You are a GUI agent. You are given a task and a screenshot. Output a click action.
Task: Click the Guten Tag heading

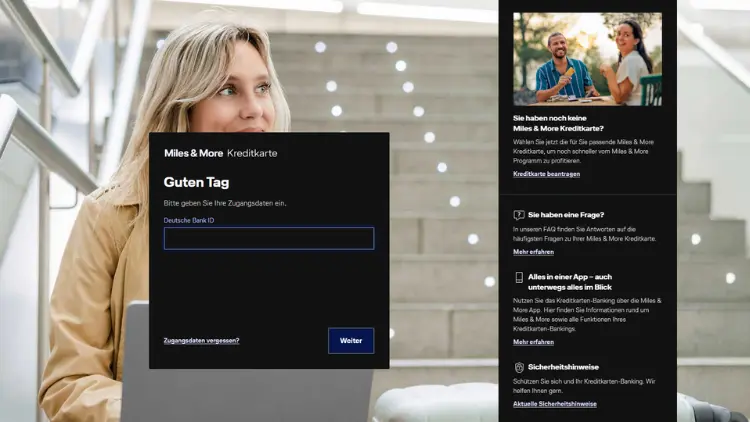pyautogui.click(x=196, y=182)
